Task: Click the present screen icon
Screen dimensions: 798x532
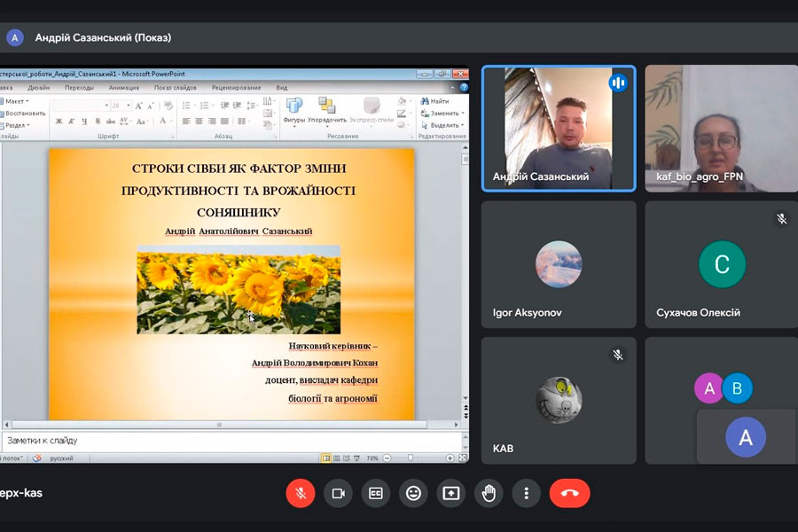Action: coord(451,493)
